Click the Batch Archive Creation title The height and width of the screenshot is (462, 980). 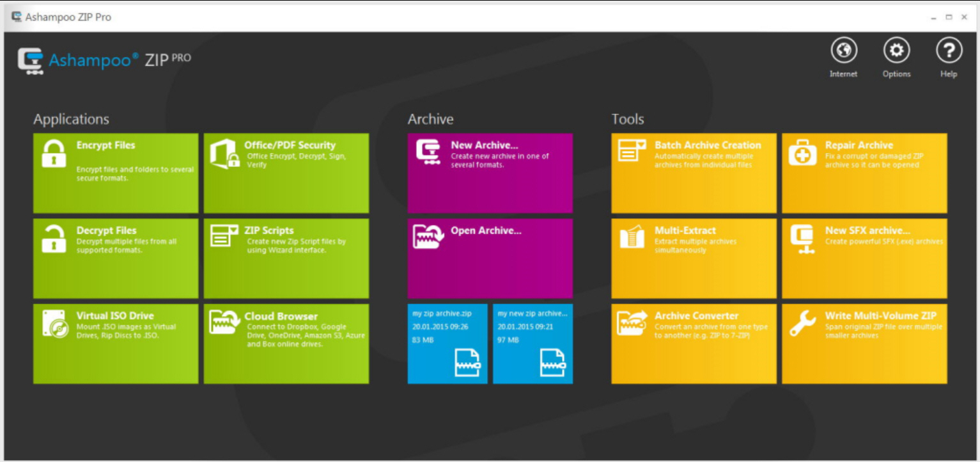708,145
